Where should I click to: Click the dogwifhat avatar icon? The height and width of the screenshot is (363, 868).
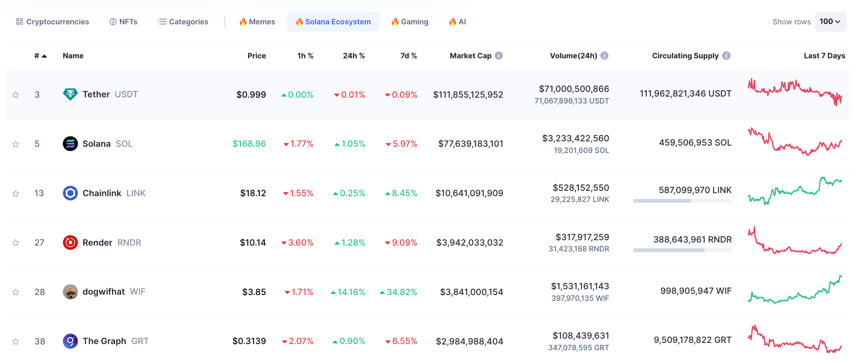(x=70, y=292)
